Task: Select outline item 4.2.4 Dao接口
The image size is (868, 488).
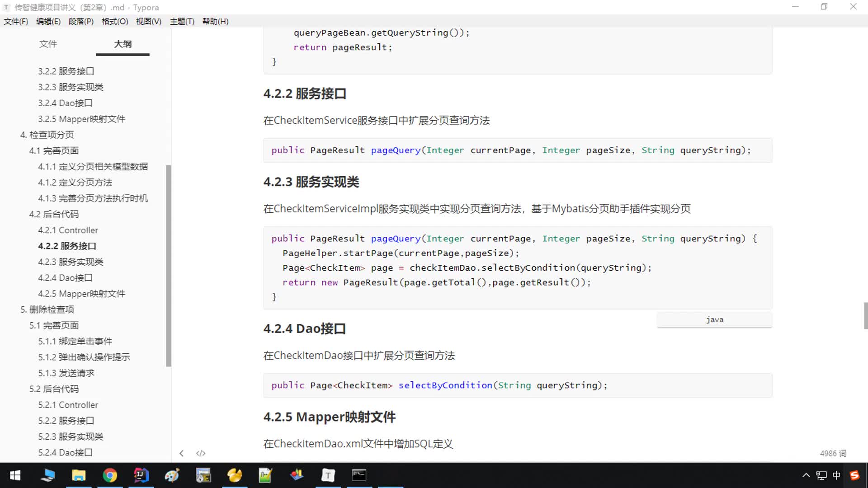Action: click(x=65, y=278)
